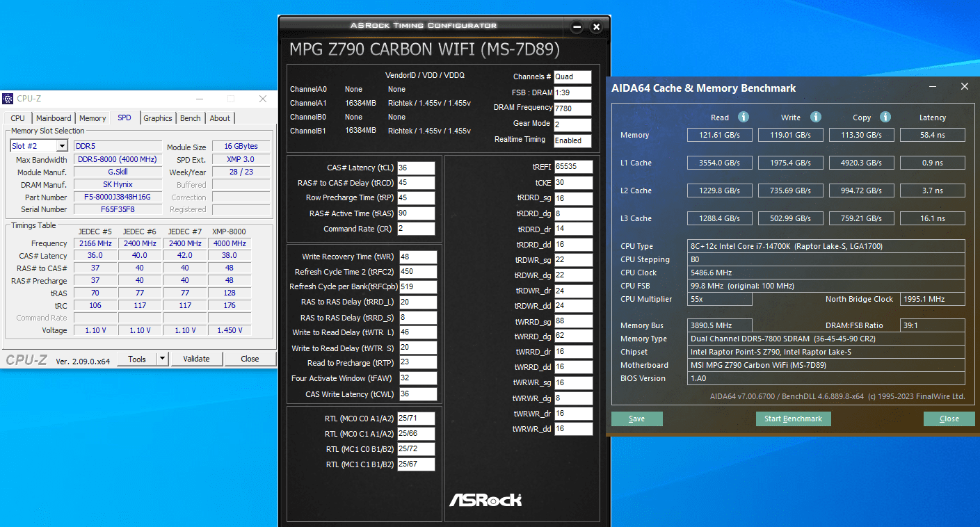Click the tREFI field showing 65535
Image resolution: width=980 pixels, height=527 pixels.
tap(573, 167)
